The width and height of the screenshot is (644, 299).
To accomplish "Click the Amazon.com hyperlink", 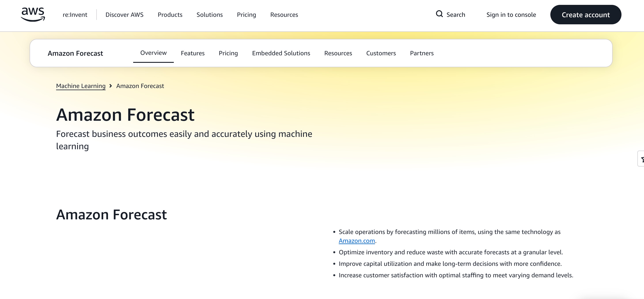I will click(357, 241).
